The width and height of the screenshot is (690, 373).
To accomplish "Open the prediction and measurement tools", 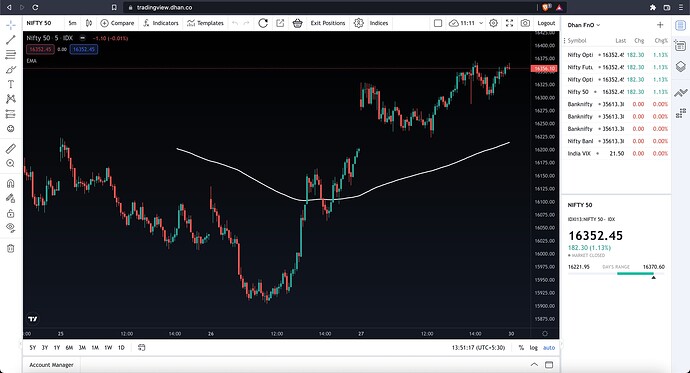I will [11, 114].
